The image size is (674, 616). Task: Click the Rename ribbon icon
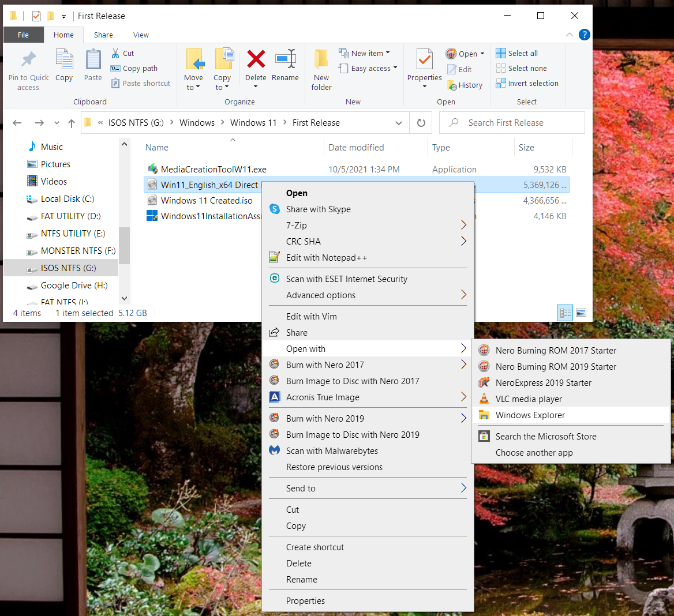(x=286, y=59)
